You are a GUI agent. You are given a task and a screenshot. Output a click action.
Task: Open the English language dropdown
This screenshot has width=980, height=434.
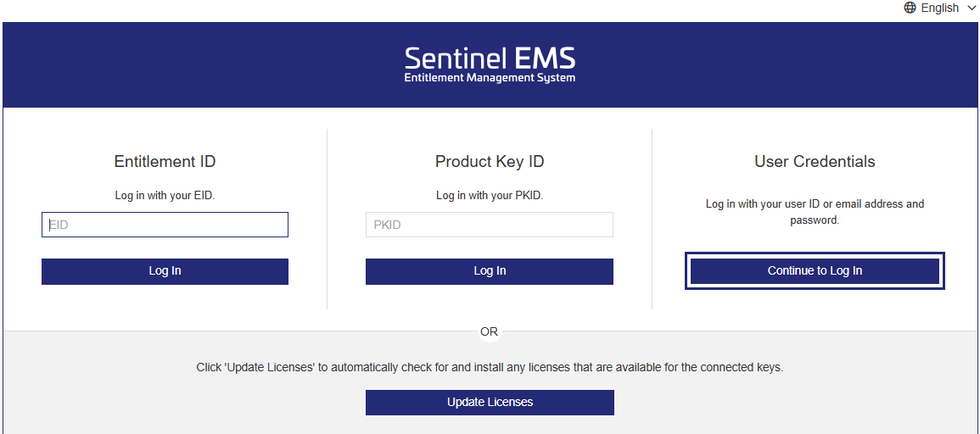[x=939, y=8]
